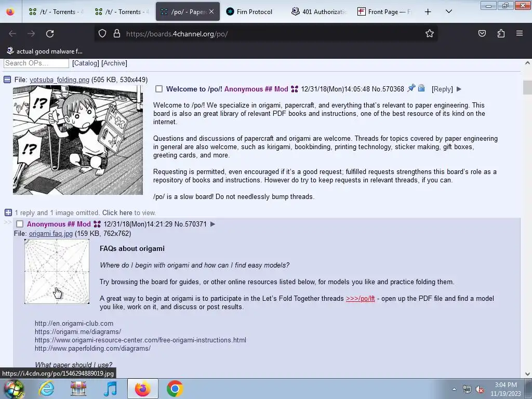Open origami faq.jpg file link

click(51, 233)
